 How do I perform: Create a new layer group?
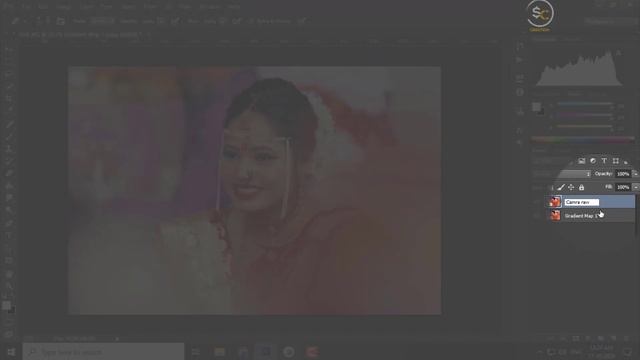600,338
